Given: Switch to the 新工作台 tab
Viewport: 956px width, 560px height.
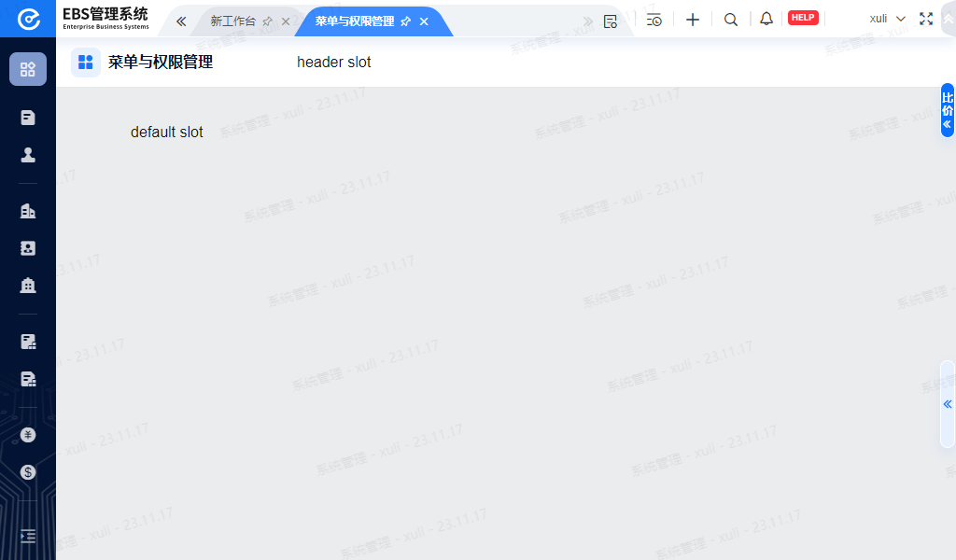Looking at the screenshot, I should (x=232, y=21).
